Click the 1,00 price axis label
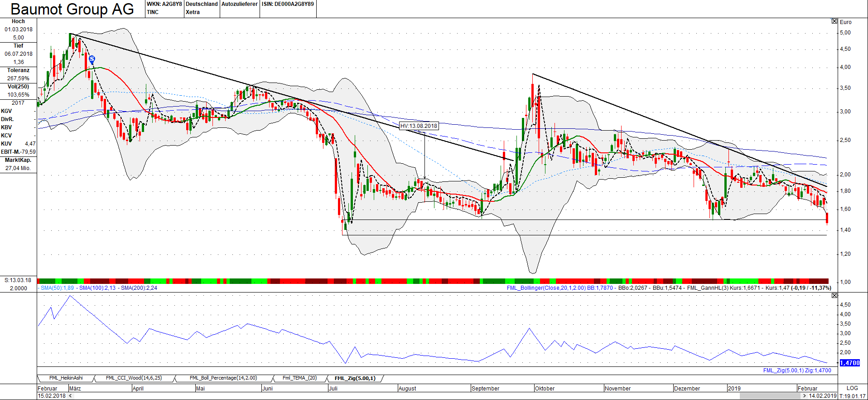 [x=845, y=282]
